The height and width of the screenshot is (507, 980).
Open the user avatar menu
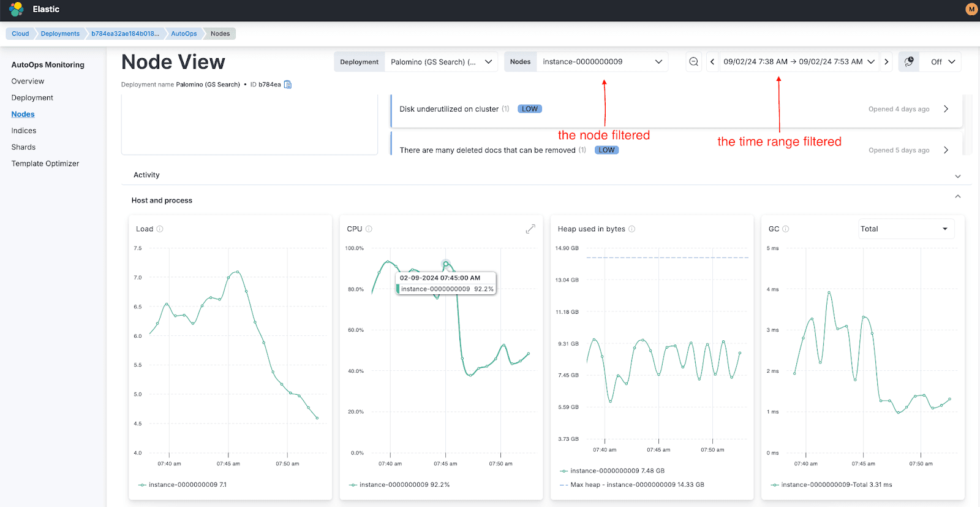tap(971, 9)
